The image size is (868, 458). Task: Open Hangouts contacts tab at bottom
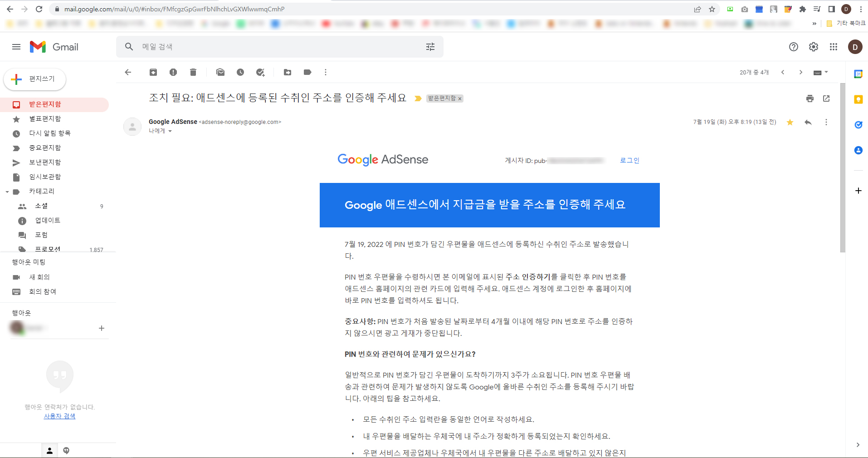pyautogui.click(x=50, y=451)
